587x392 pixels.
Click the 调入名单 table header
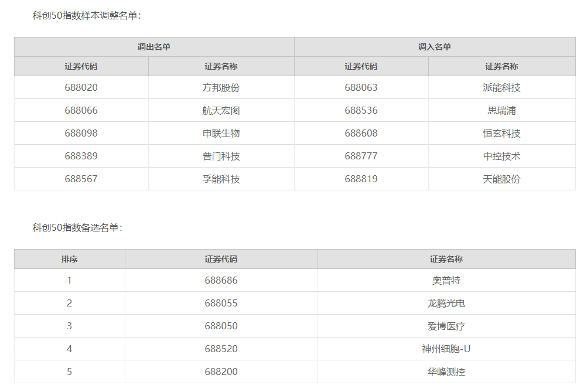435,47
